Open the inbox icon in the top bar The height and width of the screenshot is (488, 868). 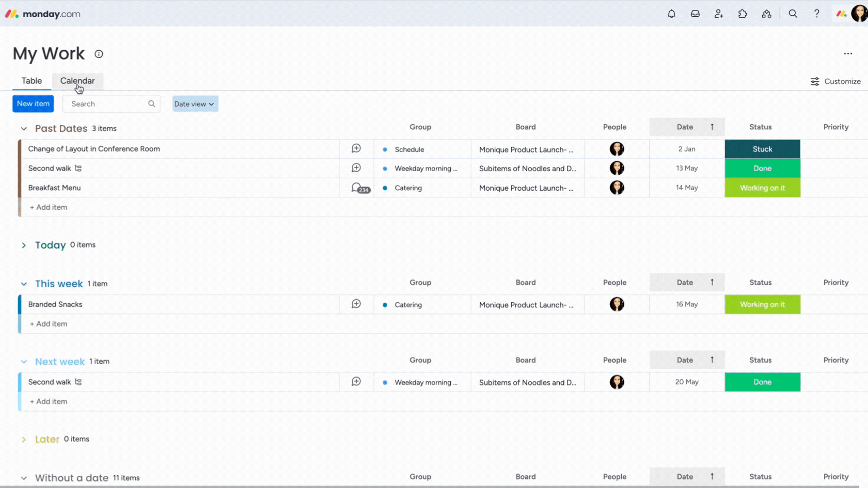[x=695, y=14]
